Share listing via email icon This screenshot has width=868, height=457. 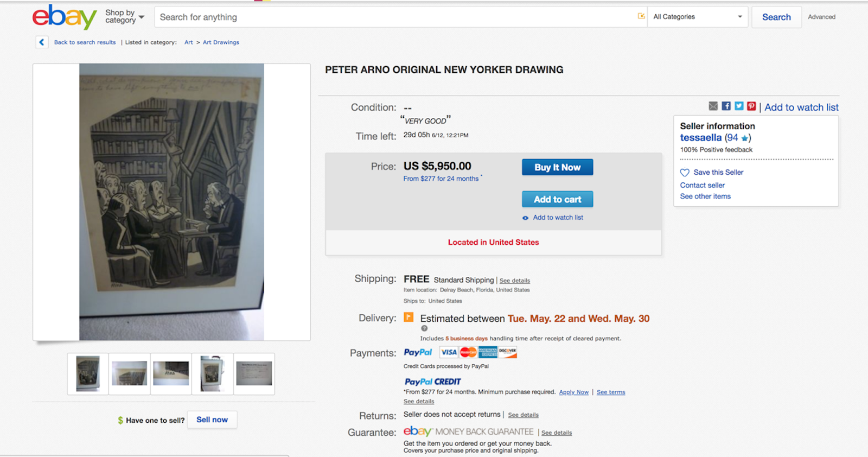click(713, 106)
